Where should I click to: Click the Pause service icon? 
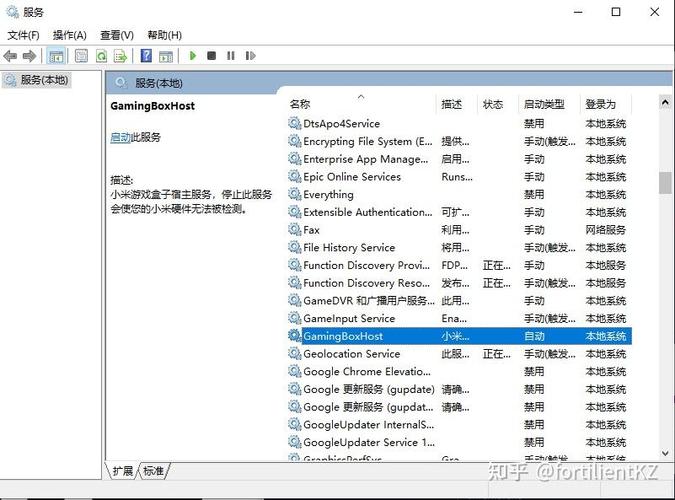pos(231,56)
